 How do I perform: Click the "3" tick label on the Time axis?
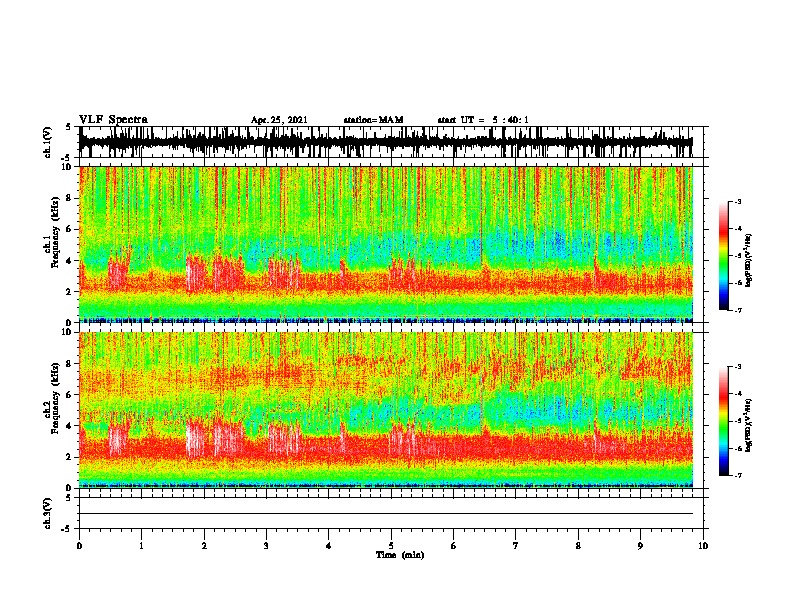266,546
